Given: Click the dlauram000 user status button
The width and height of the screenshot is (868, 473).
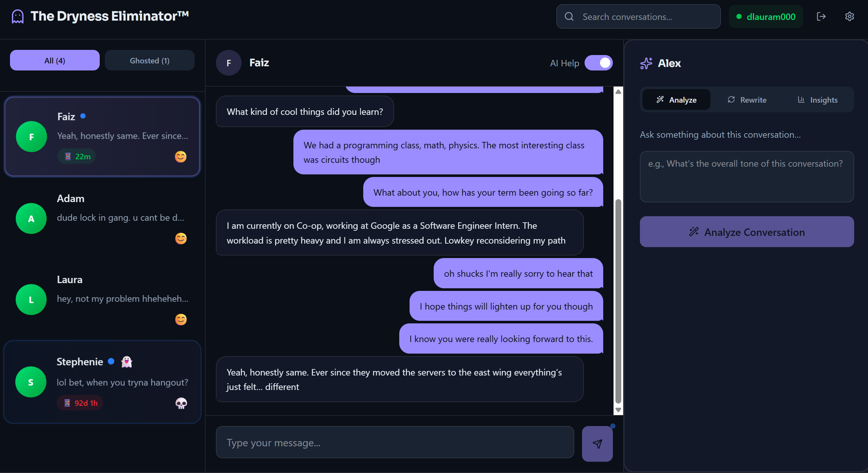Looking at the screenshot, I should coord(766,16).
